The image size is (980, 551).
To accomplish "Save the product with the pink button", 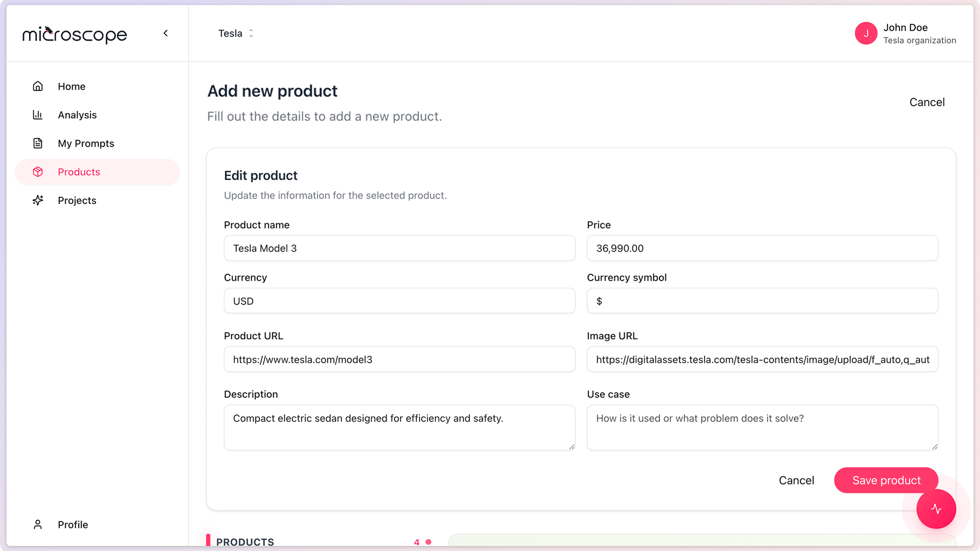I will [x=886, y=480].
